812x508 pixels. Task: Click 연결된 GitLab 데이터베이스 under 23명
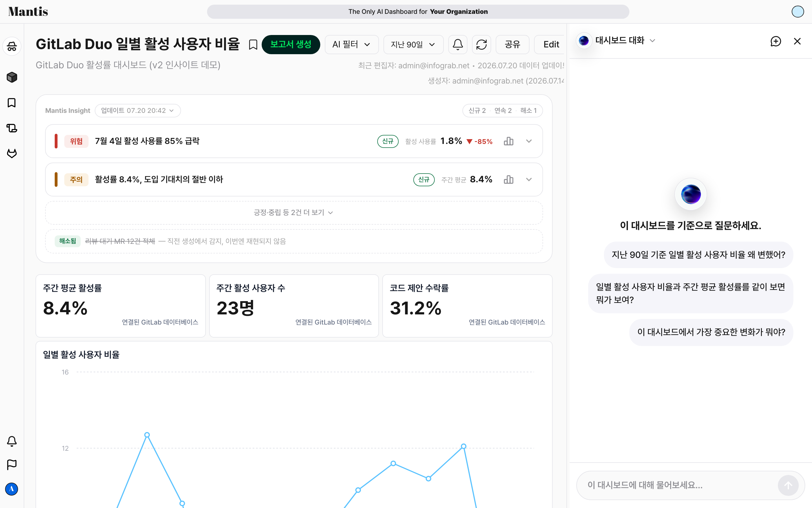[x=334, y=322]
